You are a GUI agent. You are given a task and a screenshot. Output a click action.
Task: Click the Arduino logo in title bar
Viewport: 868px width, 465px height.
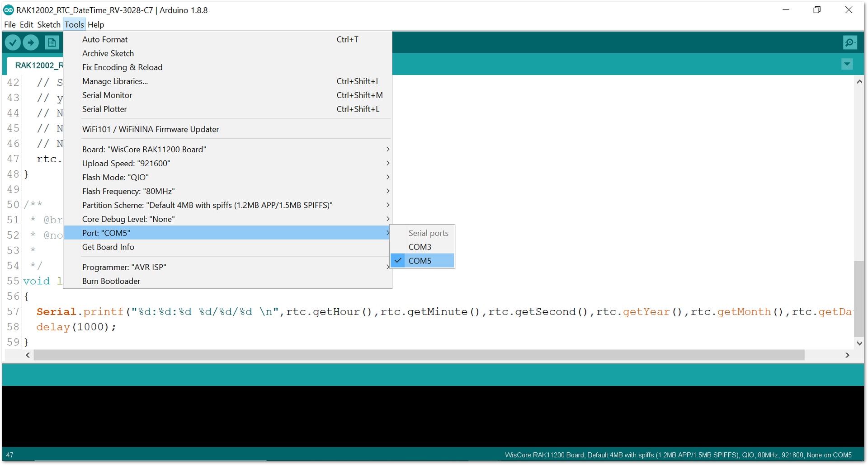(x=8, y=10)
